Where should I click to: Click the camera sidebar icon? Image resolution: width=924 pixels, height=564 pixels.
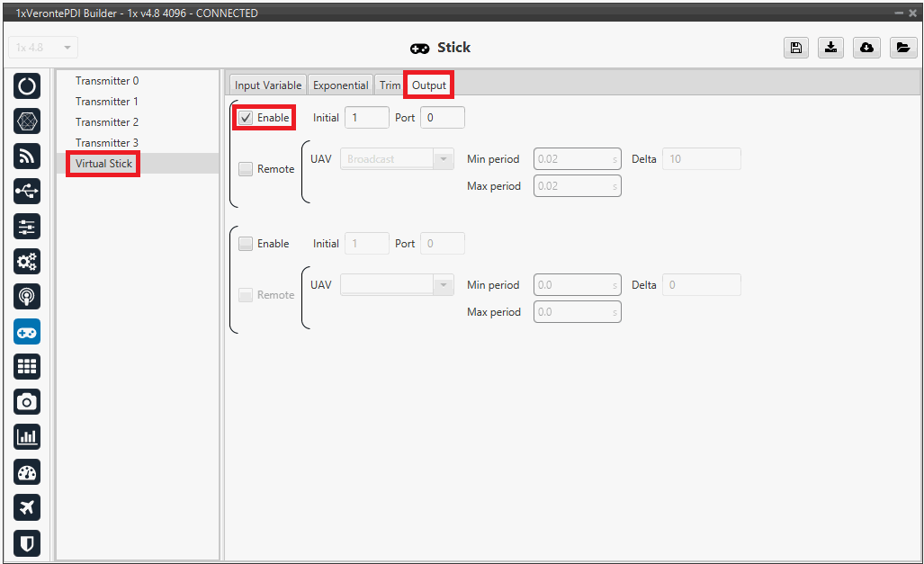click(27, 402)
